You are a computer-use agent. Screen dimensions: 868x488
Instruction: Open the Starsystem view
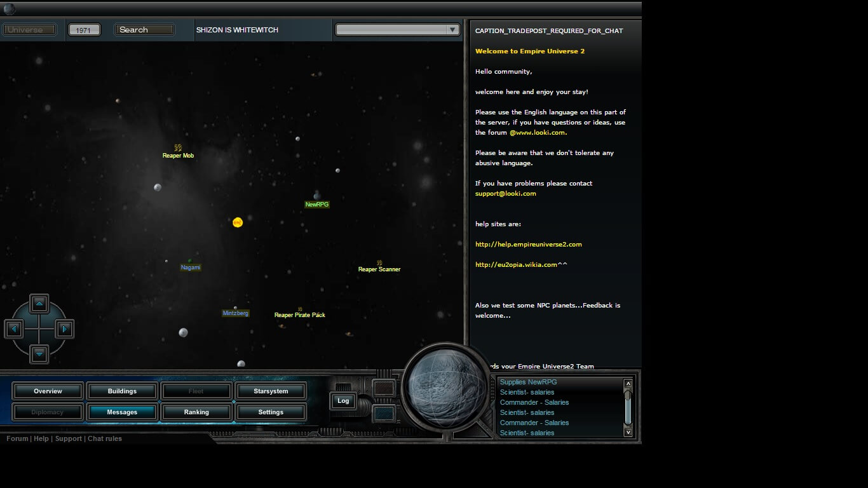pyautogui.click(x=271, y=391)
